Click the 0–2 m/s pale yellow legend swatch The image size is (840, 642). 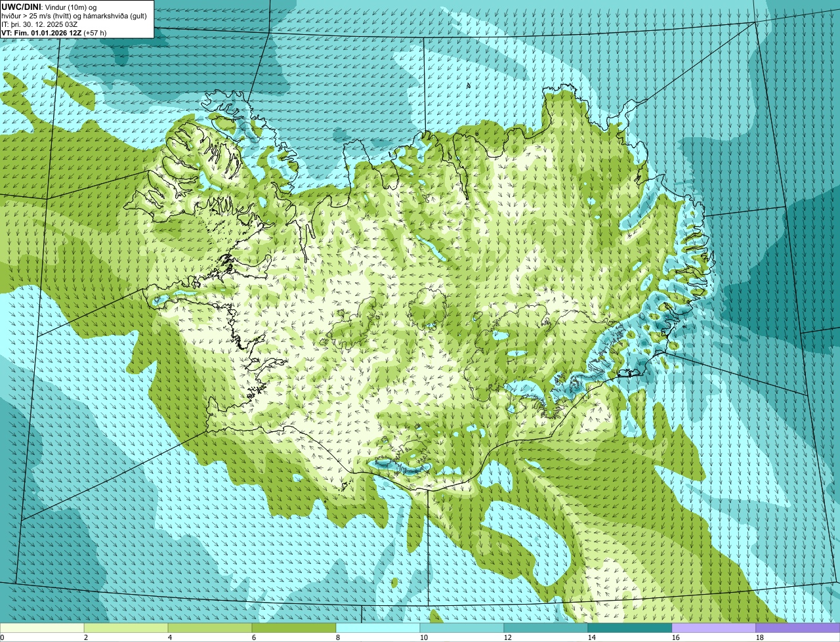click(x=42, y=628)
